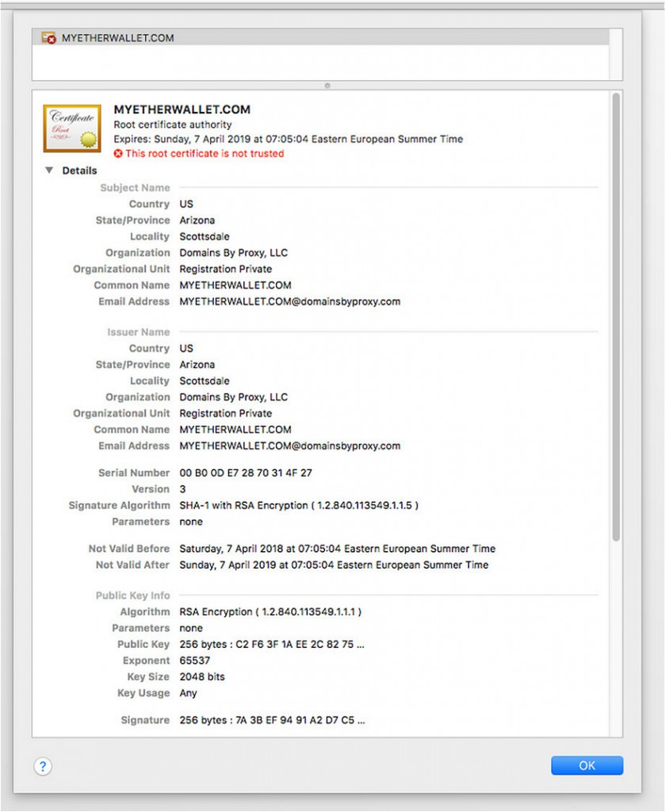The image size is (665, 812).
Task: Open help with the question mark button
Action: pos(43,766)
